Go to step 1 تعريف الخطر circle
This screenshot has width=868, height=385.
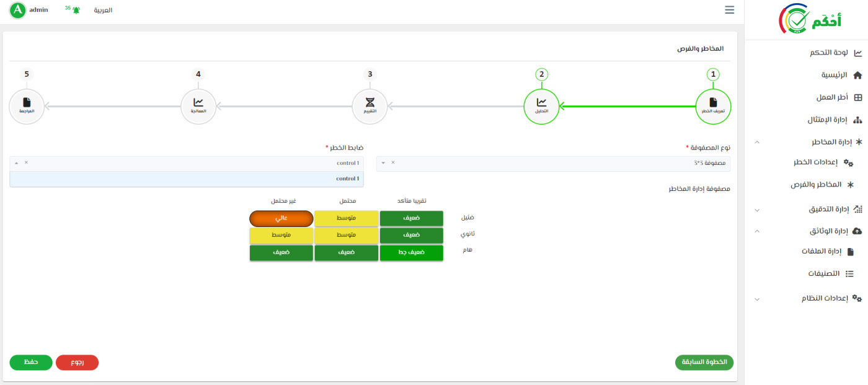click(x=713, y=107)
